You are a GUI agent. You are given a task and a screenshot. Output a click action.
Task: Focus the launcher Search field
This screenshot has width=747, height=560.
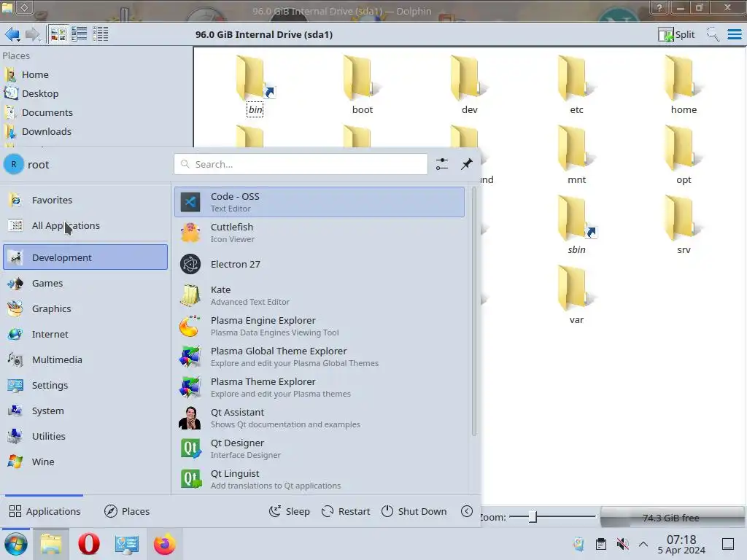click(301, 164)
